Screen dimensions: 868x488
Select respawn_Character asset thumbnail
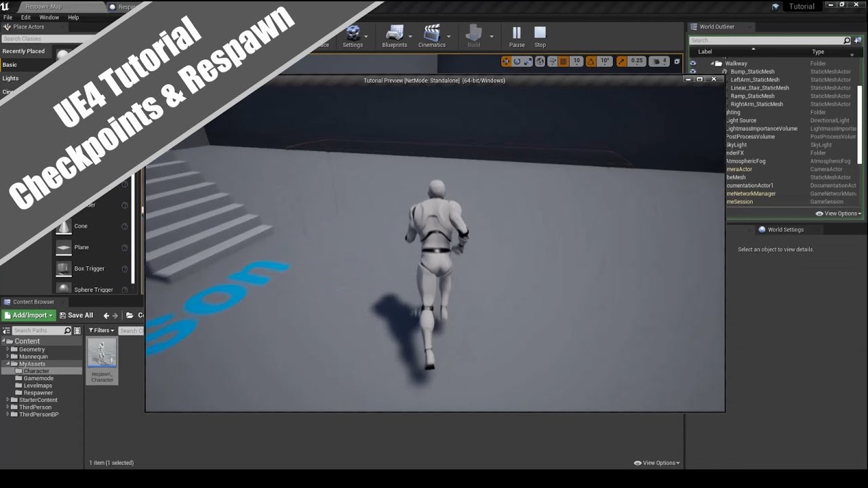tap(102, 361)
